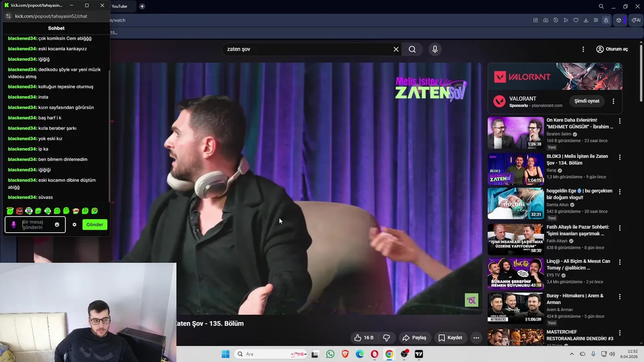
Task: Focus the 'Bir mesaj gönderin' field
Action: pos(35,225)
